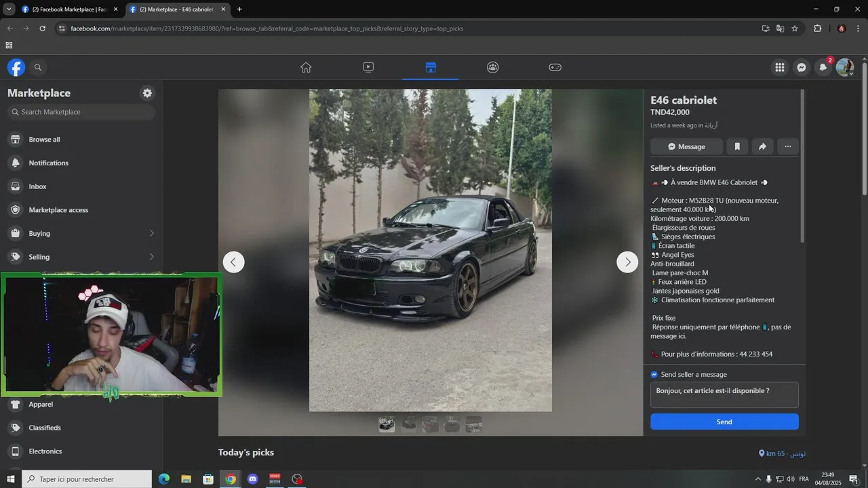The height and width of the screenshot is (488, 868).
Task: Reload the page in Chrome
Action: 42,28
